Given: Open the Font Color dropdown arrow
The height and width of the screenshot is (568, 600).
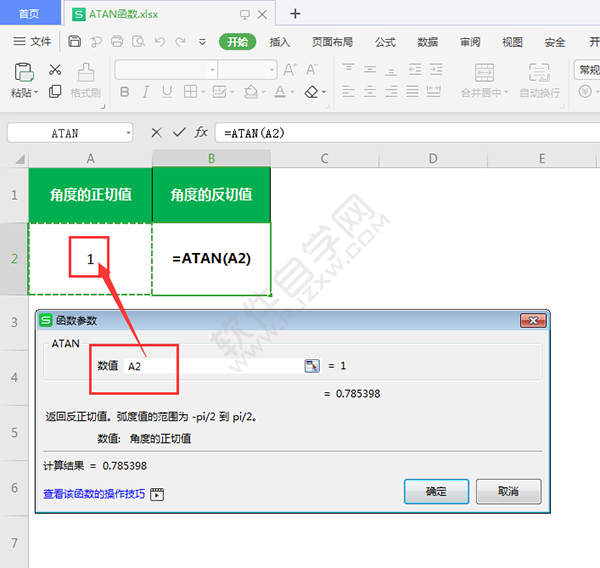Looking at the screenshot, I should tap(292, 92).
